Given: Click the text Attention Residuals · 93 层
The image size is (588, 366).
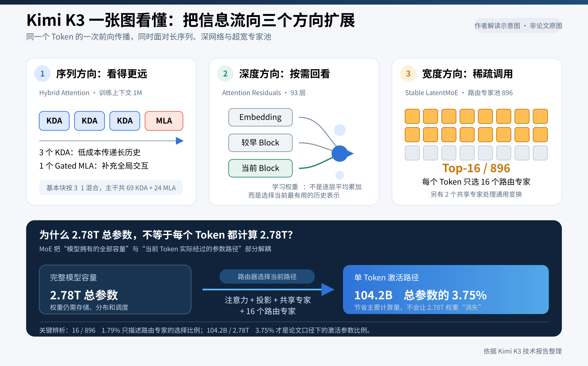Looking at the screenshot, I should (x=264, y=93).
